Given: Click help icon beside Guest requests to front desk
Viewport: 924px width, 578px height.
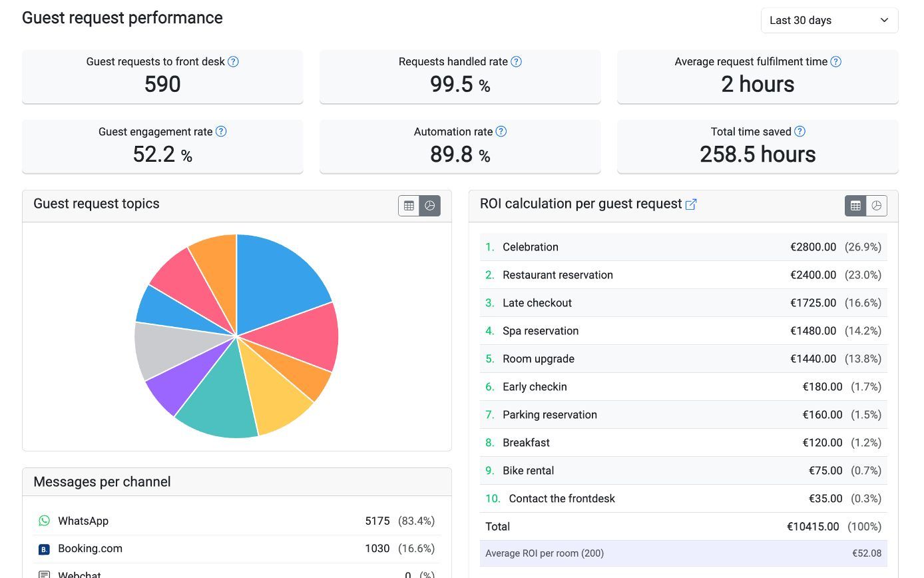Looking at the screenshot, I should coord(233,62).
